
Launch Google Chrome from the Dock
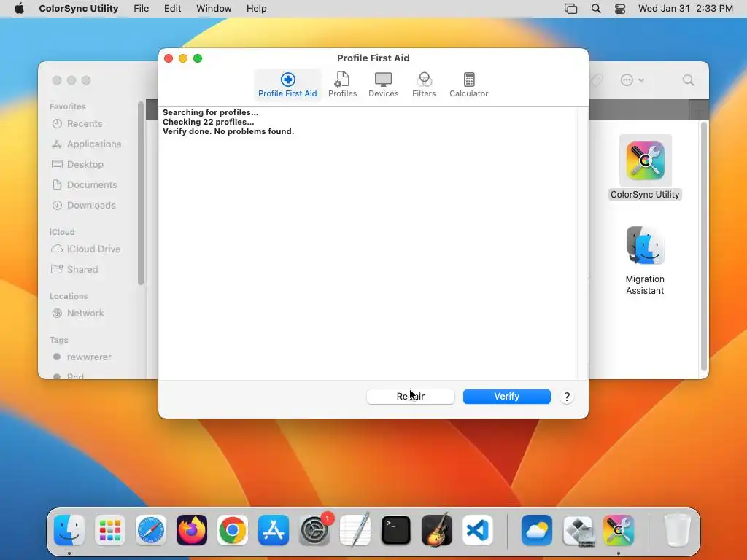click(x=233, y=530)
